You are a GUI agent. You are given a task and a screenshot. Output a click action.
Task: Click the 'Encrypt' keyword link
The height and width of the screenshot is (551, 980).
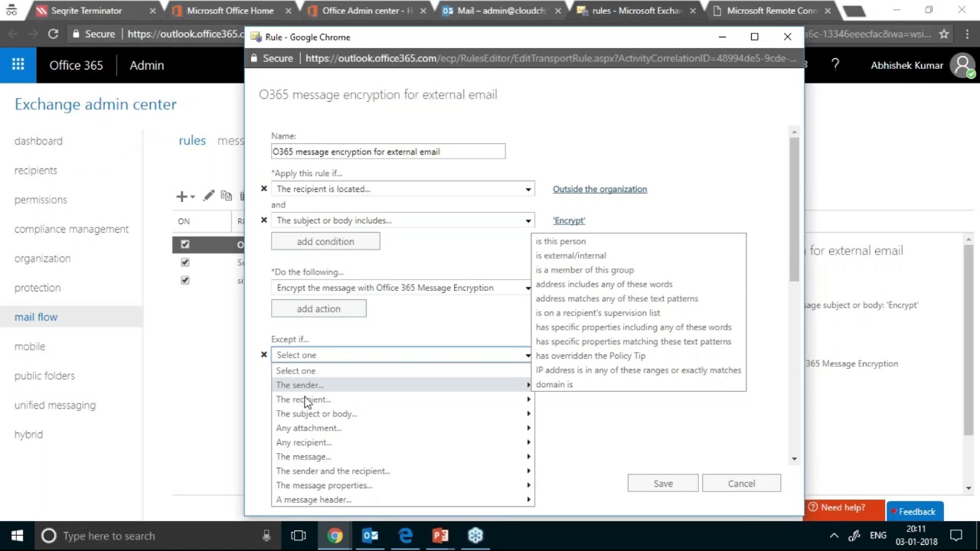[x=569, y=220]
